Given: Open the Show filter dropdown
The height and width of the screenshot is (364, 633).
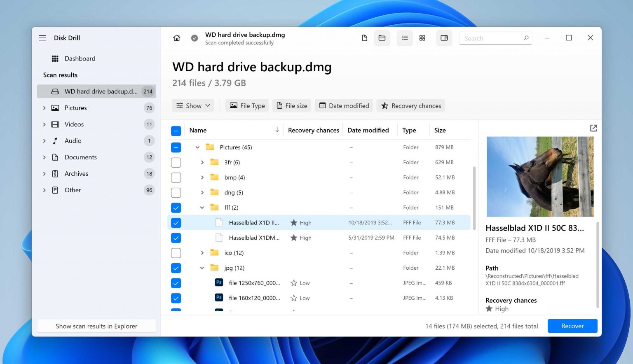Looking at the screenshot, I should (x=193, y=105).
